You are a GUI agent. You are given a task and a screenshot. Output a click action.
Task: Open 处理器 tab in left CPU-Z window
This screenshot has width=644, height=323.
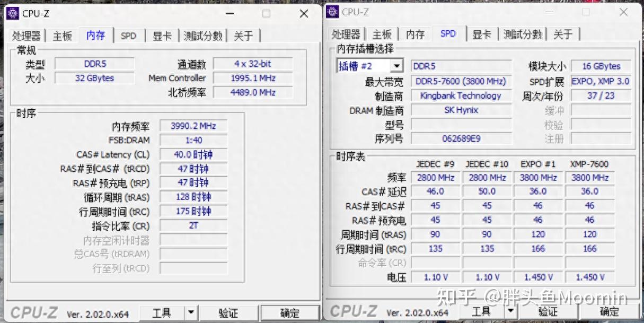click(x=27, y=36)
